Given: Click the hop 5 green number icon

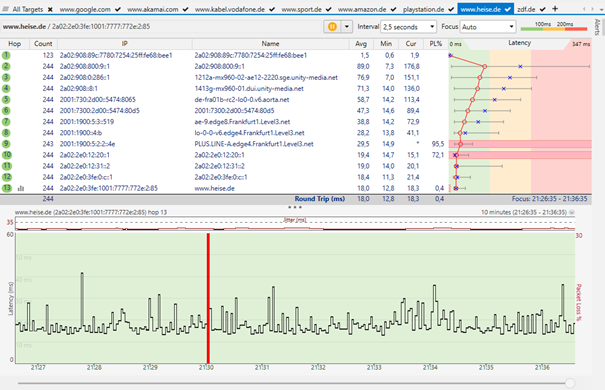Looking at the screenshot, I should 6,100.
